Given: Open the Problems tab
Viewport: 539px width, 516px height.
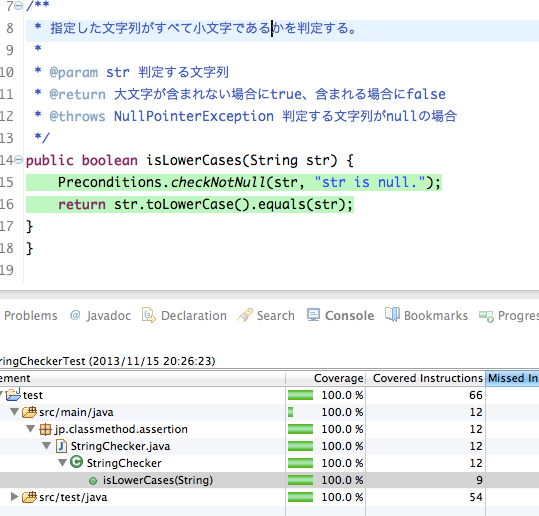Looking at the screenshot, I should (x=31, y=316).
